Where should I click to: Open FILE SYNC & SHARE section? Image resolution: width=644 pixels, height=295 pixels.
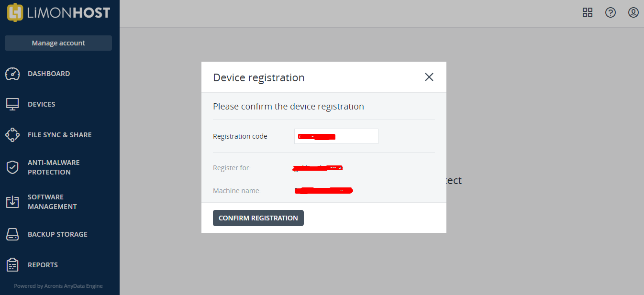(60, 135)
